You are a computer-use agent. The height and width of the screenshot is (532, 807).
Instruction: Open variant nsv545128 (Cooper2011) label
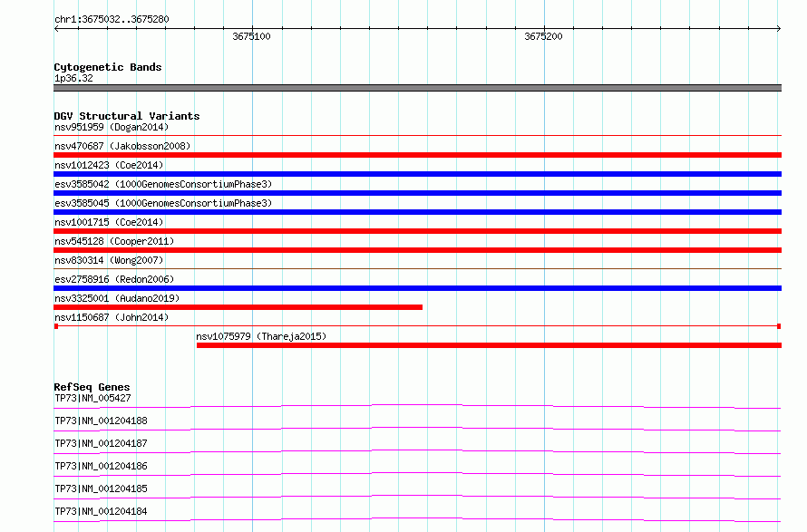(x=114, y=241)
